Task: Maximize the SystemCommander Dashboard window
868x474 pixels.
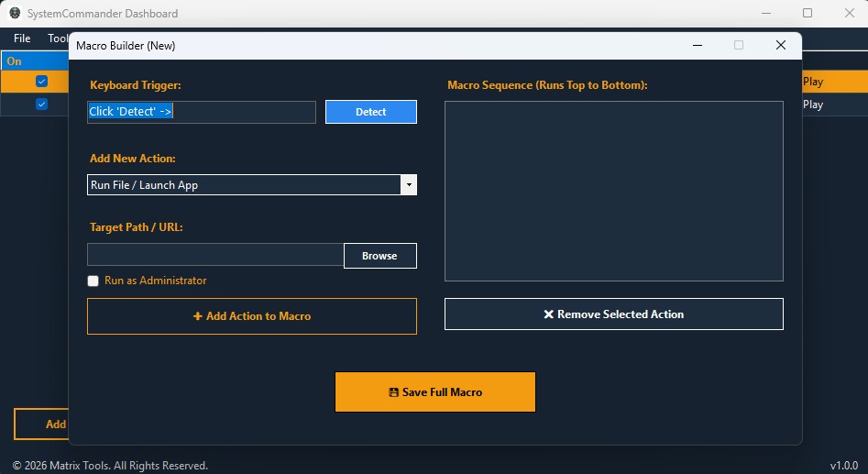Action: [x=808, y=13]
